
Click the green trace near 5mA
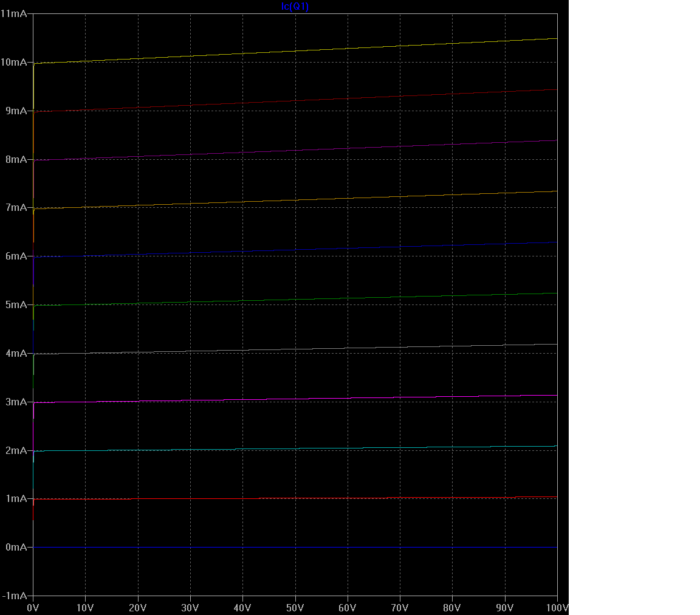click(x=295, y=299)
